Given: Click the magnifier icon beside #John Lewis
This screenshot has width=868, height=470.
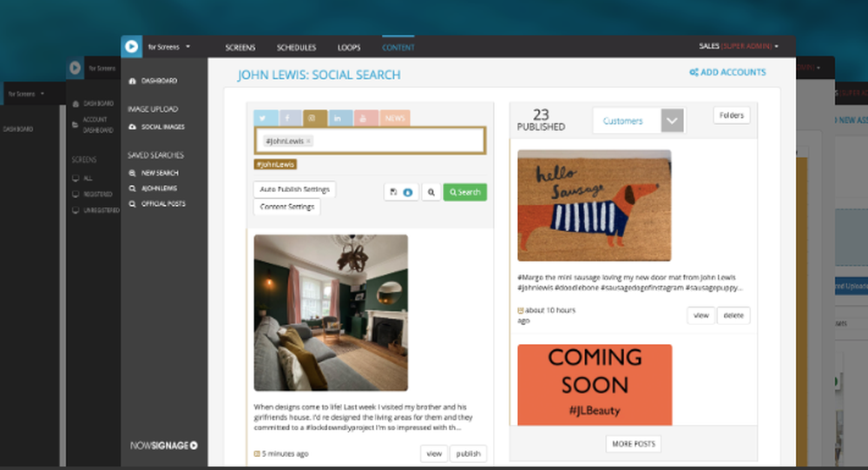Looking at the screenshot, I should click(x=132, y=189).
